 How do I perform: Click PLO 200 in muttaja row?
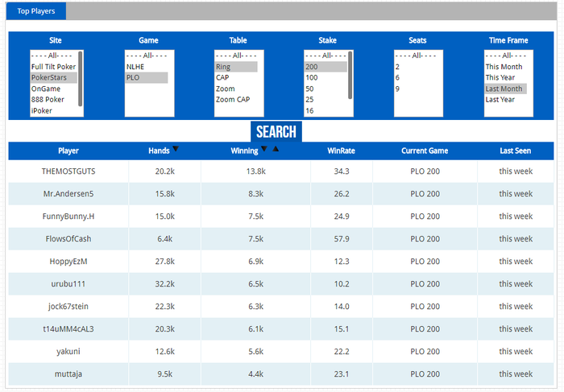[425, 374]
